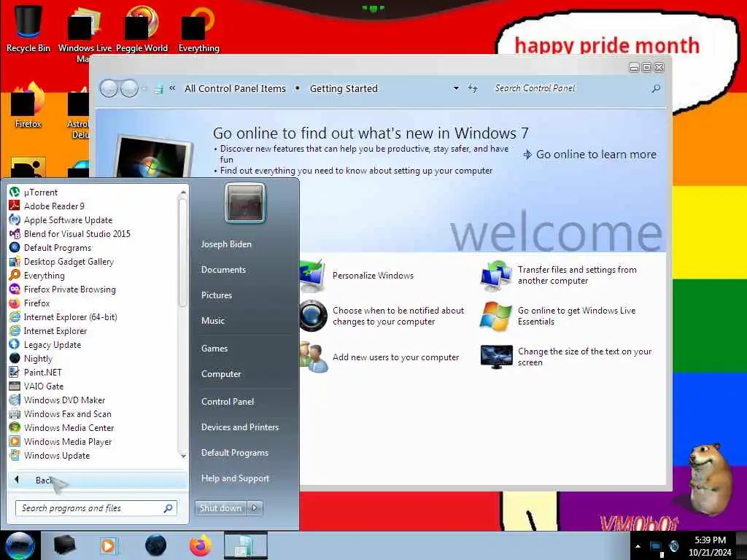Open Music from the Start menu

tap(213, 321)
